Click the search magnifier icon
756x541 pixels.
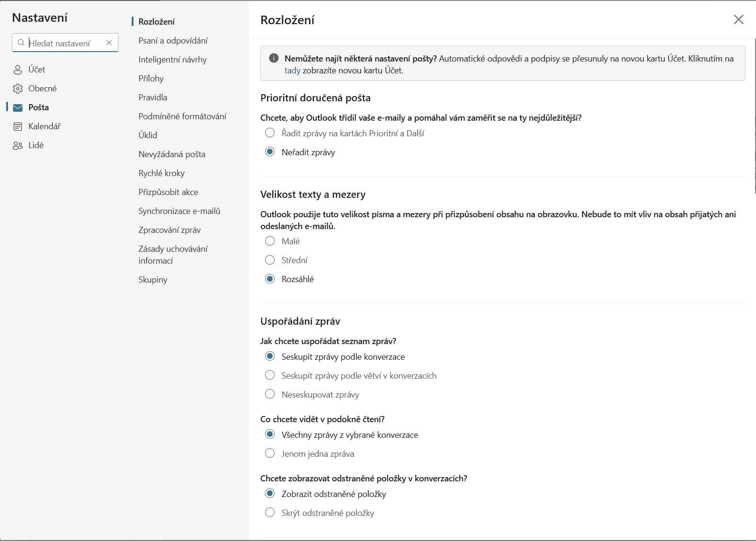pyautogui.click(x=21, y=43)
